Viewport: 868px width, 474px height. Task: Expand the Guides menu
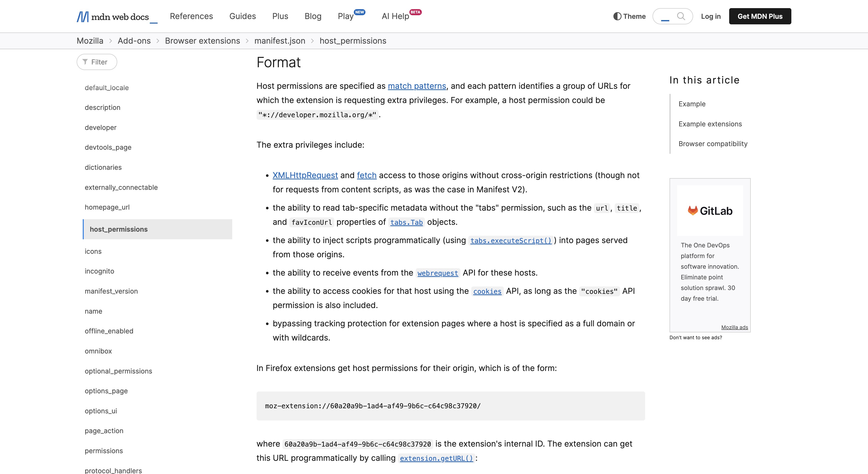tap(242, 16)
